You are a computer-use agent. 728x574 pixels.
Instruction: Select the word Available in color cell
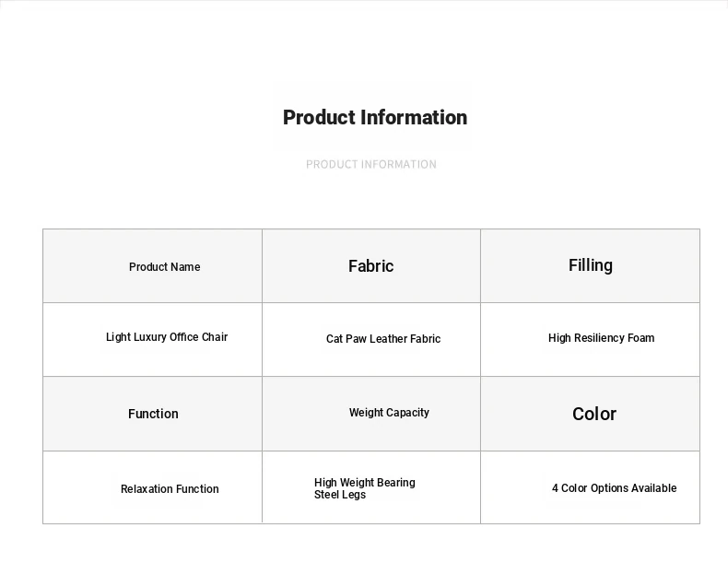pos(653,488)
